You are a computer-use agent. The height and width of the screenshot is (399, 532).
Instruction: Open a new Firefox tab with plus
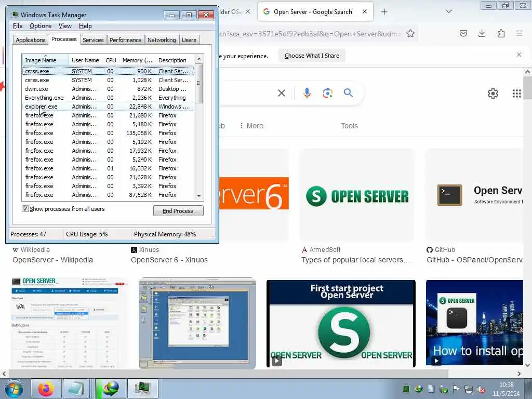(x=384, y=12)
